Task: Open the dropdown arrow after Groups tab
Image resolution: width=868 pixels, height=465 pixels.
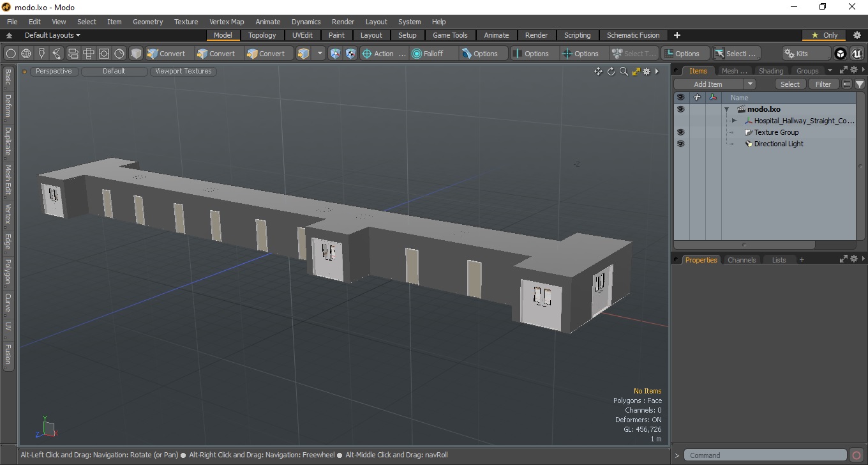Action: click(830, 70)
